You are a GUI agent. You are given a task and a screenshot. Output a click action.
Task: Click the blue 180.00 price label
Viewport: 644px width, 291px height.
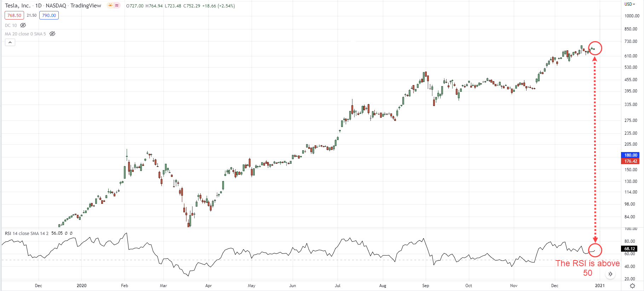pos(631,155)
